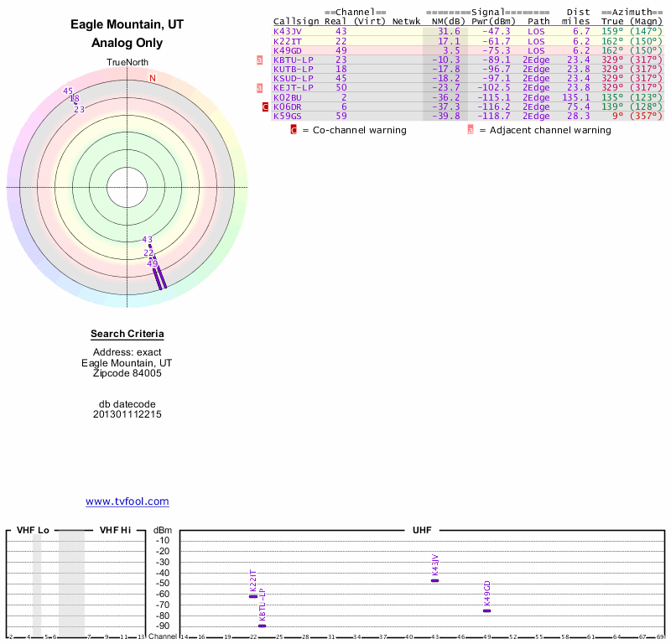Image resolution: width=671 pixels, height=644 pixels.
Task: Click the 49 label on the radar plot
Action: pos(153,263)
